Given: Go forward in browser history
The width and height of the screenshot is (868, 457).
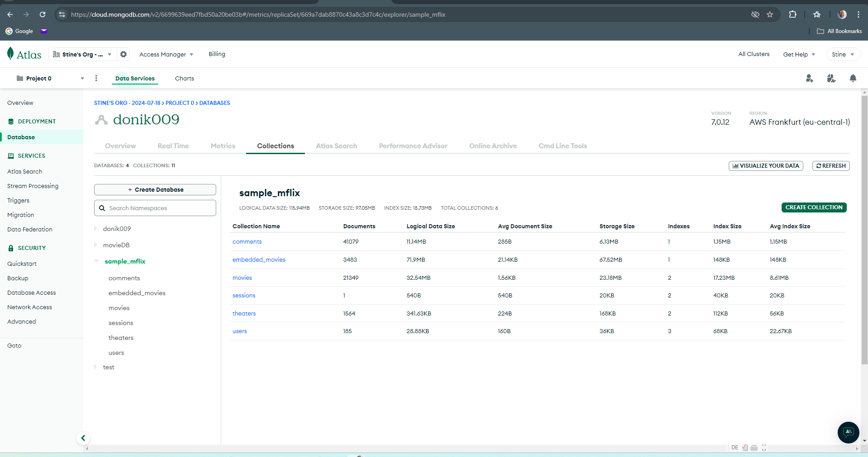Looking at the screenshot, I should coord(26,14).
